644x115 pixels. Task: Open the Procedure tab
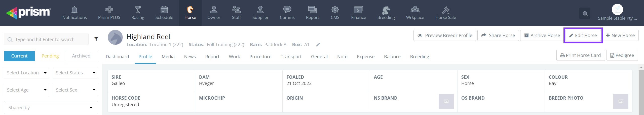[x=260, y=56]
